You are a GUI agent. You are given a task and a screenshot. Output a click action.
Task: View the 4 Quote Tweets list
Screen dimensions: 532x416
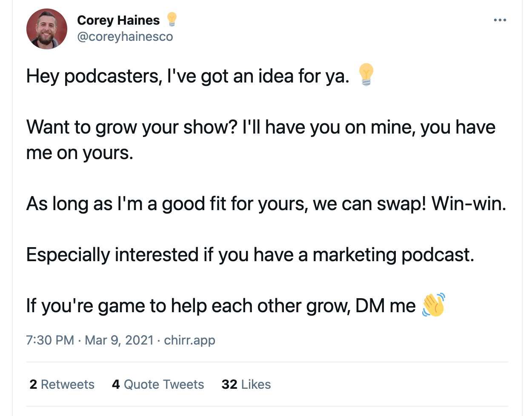coord(158,385)
